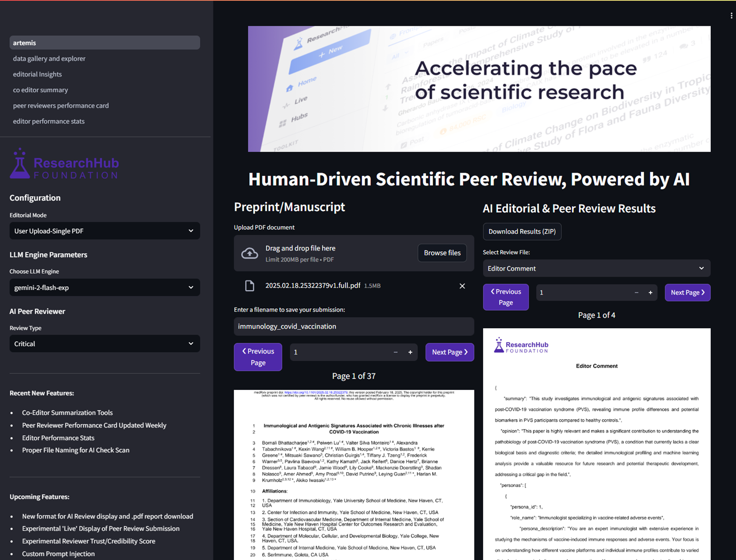Remove the uploaded PDF with X icon

462,286
